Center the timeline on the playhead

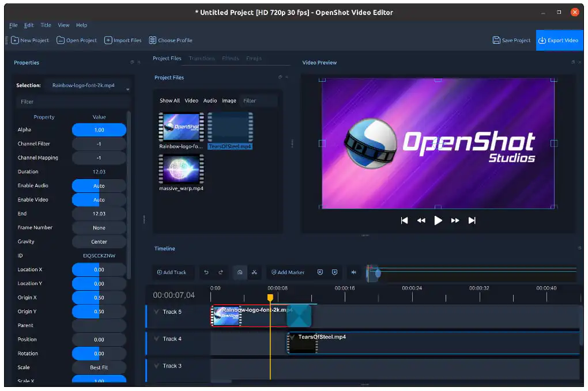(x=354, y=272)
